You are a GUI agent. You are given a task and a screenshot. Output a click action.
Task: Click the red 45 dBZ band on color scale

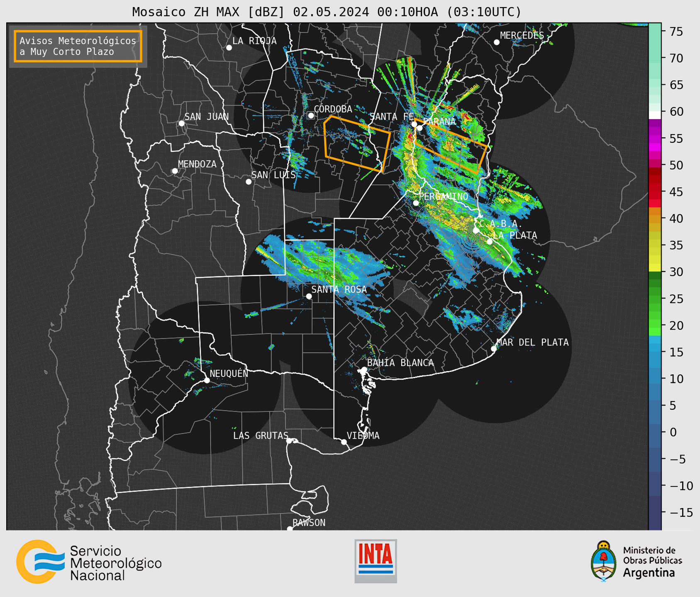[655, 192]
